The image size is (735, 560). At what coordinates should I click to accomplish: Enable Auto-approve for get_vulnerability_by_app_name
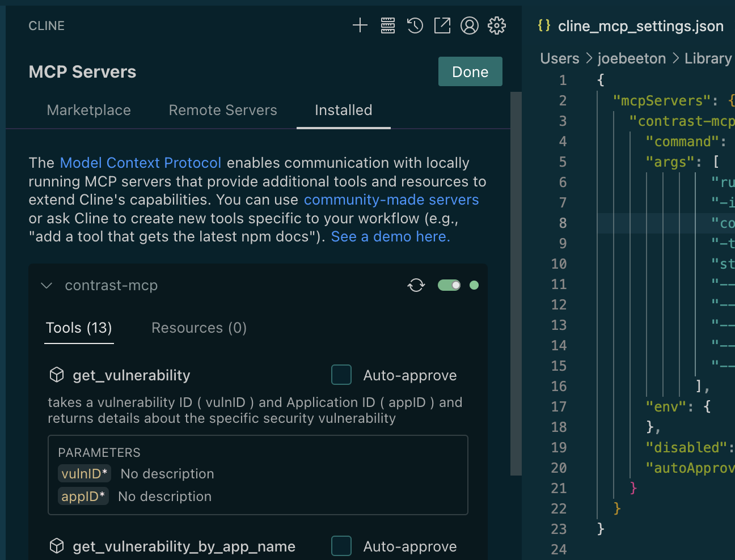[x=341, y=546]
